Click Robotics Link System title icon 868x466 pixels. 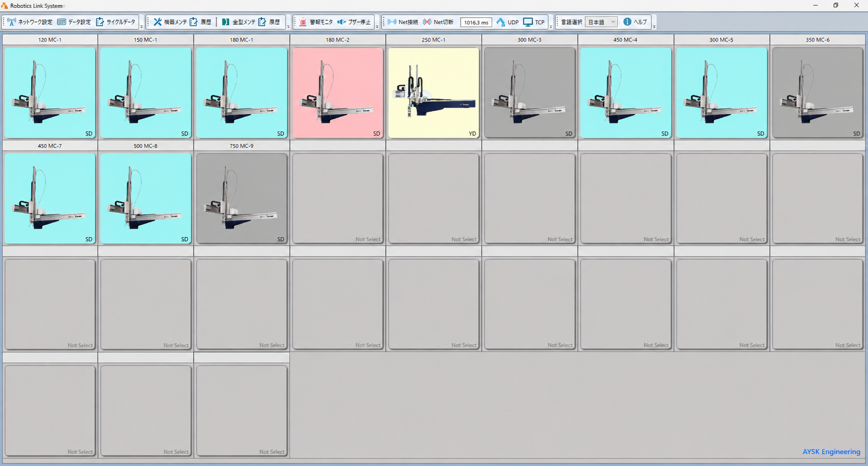click(x=5, y=6)
